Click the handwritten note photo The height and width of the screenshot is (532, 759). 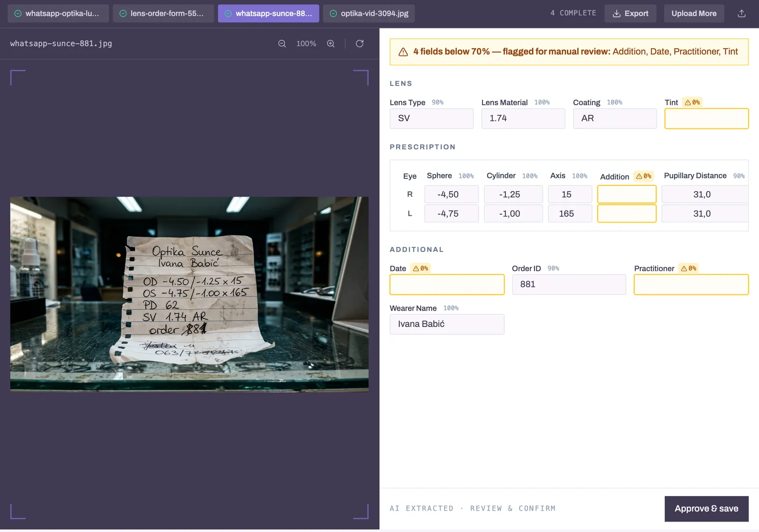pos(189,294)
